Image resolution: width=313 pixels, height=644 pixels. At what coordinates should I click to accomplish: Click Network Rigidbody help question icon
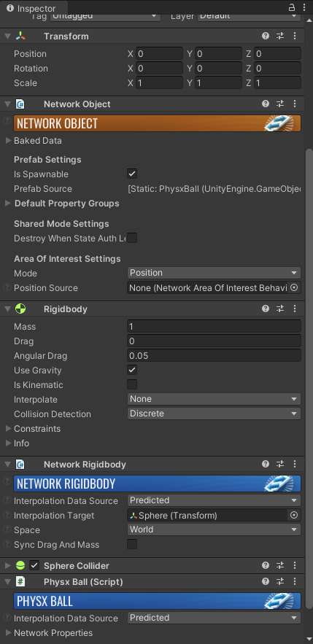(x=266, y=464)
